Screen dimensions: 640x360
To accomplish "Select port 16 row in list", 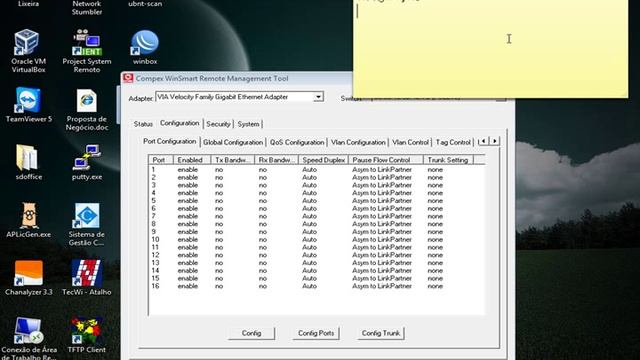I will point(316,286).
